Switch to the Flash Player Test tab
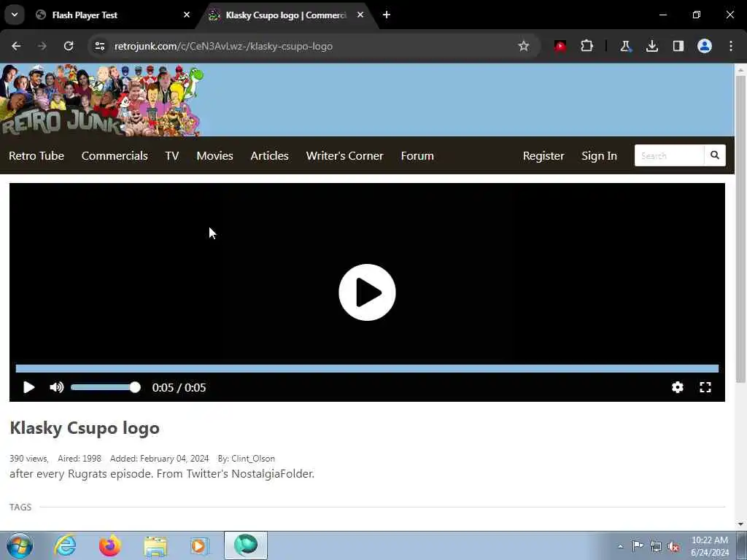The image size is (747, 560). pos(113,15)
